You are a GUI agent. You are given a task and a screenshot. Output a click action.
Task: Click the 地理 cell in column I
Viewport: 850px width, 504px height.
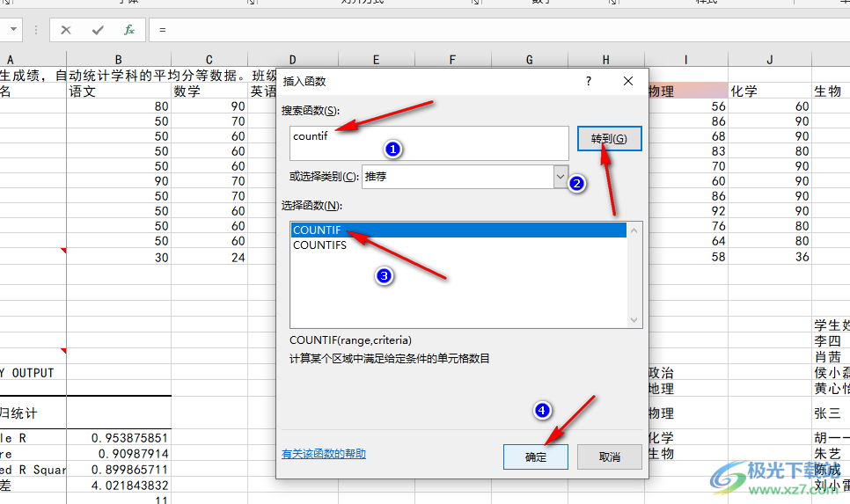(x=687, y=388)
